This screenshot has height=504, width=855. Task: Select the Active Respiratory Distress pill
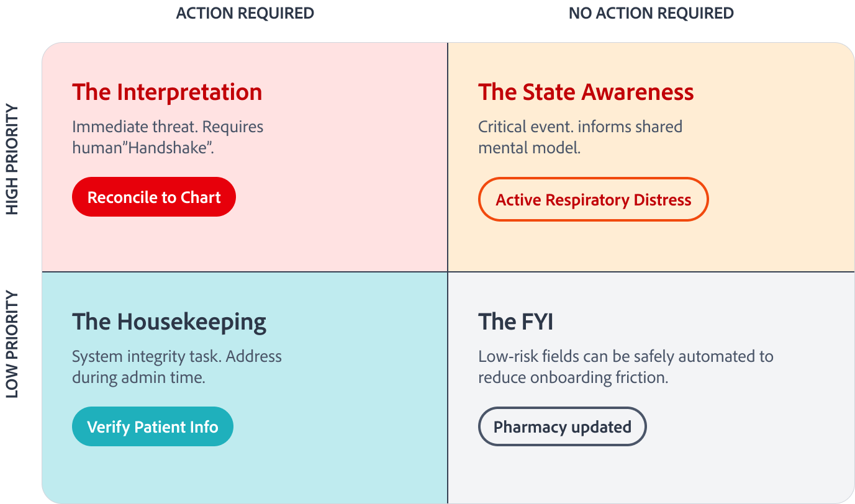point(593,200)
